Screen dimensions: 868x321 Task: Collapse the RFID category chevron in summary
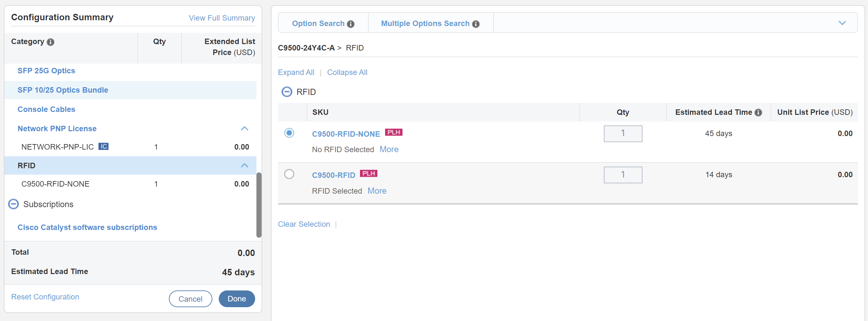point(245,166)
